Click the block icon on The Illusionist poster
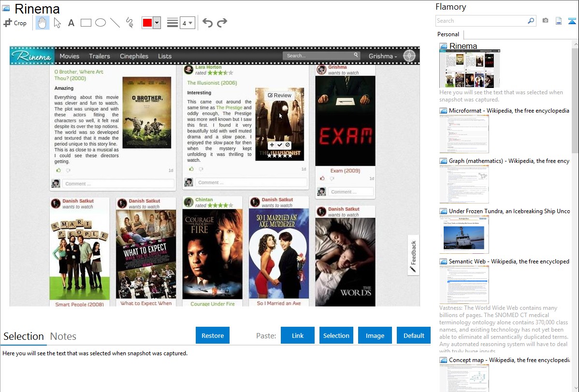Screen dimensions: 579x392 click(288, 145)
